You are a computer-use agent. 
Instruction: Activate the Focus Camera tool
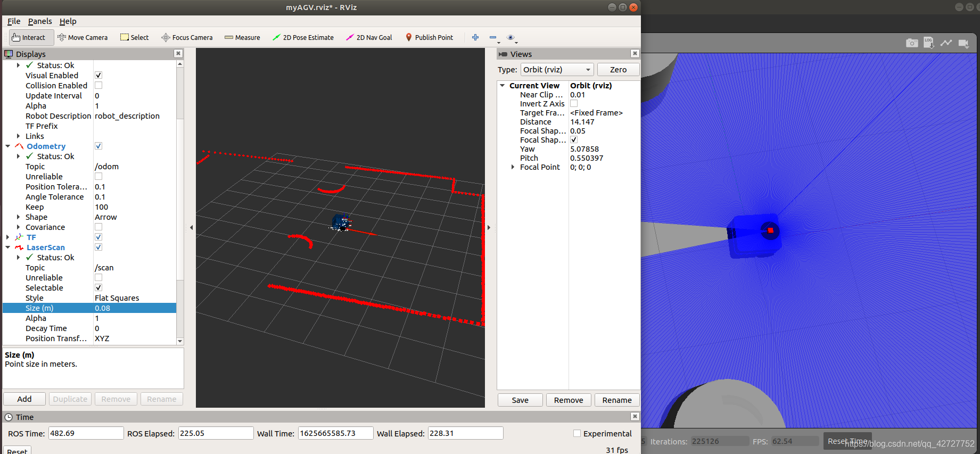tap(187, 37)
